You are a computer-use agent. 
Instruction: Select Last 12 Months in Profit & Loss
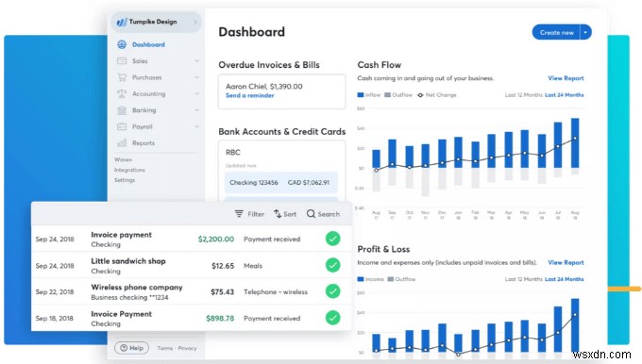pos(523,279)
